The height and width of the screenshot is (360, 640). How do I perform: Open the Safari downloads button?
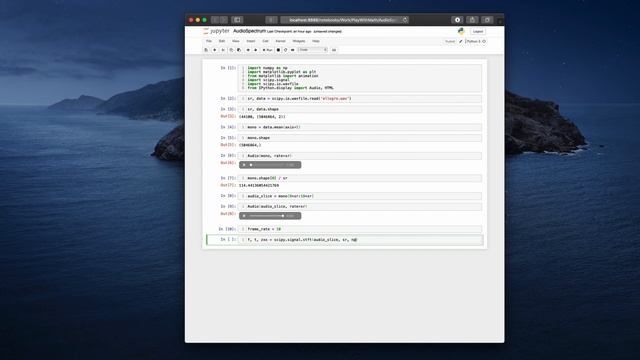(457, 20)
